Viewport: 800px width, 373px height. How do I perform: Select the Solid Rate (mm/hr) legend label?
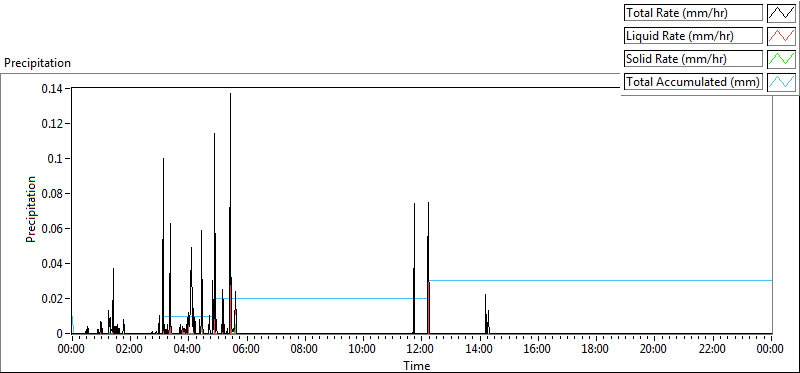(693, 59)
